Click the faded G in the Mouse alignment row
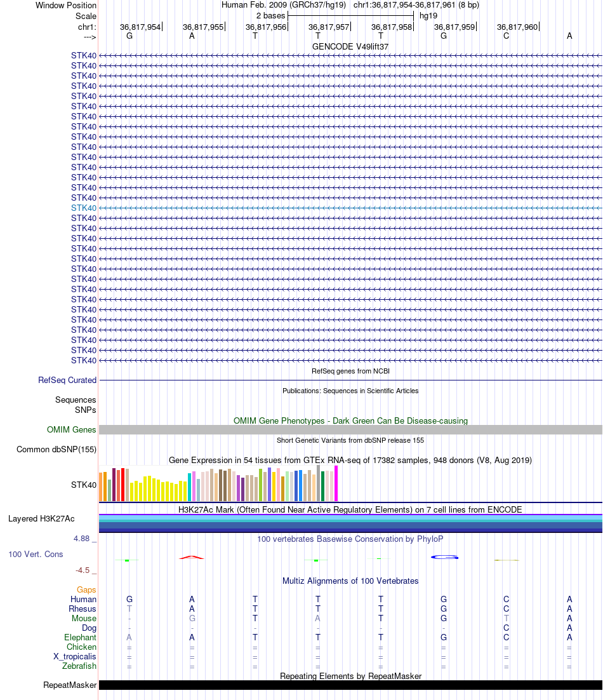 (x=192, y=618)
